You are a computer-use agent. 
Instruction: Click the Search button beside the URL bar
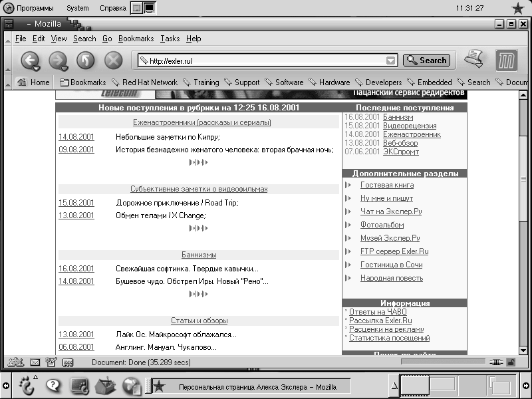pyautogui.click(x=426, y=61)
